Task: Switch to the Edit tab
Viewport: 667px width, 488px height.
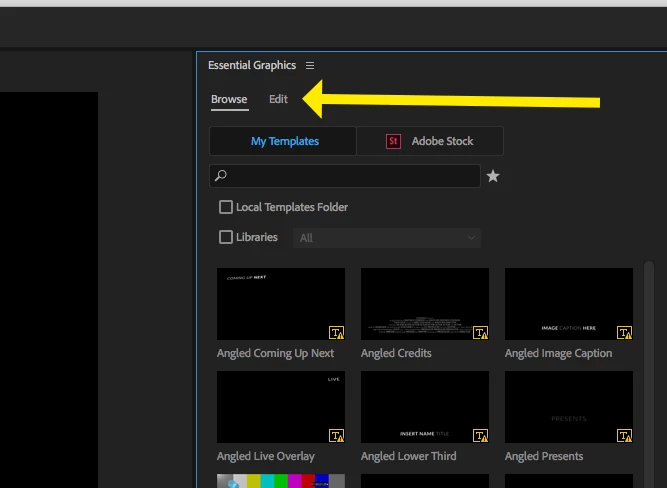Action: click(278, 99)
